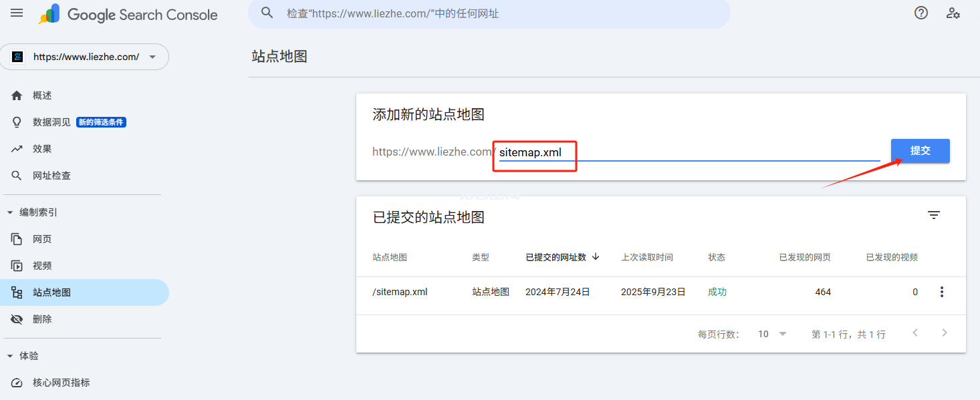The image size is (980, 400).
Task: Open 视频 indexing report
Action: (x=84, y=266)
